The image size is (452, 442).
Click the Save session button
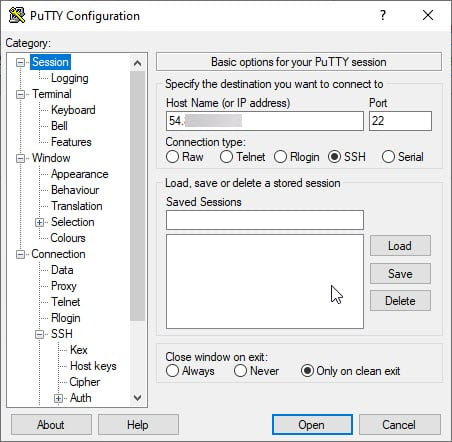tap(400, 274)
